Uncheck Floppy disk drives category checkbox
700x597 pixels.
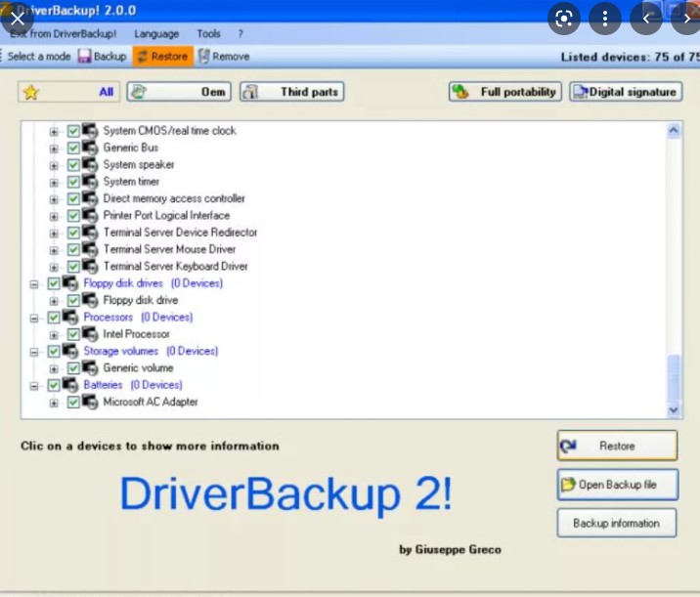tap(54, 283)
